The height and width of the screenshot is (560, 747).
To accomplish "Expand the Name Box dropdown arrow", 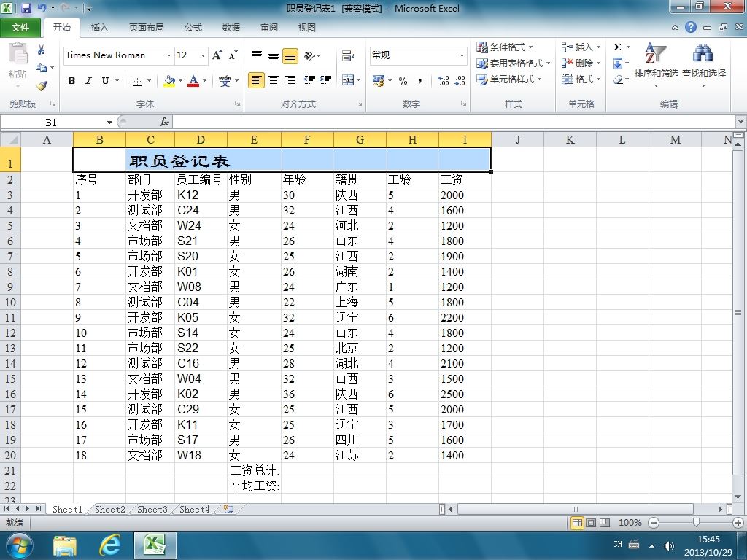I will coord(109,122).
